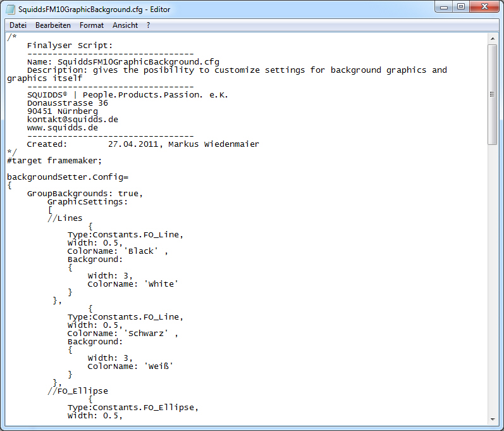Click the scrollbar up arrow
The image size is (504, 431).
[x=493, y=39]
